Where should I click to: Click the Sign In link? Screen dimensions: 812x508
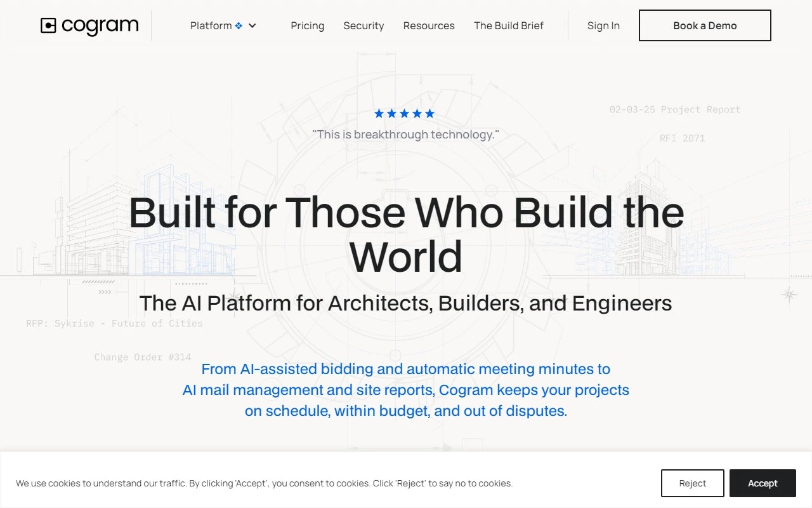[x=603, y=25]
